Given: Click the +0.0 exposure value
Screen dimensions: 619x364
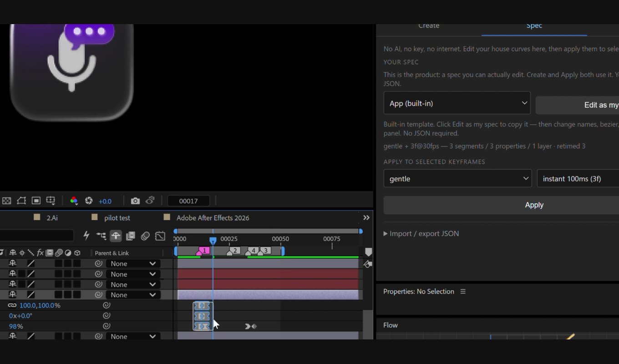Looking at the screenshot, I should pyautogui.click(x=105, y=201).
